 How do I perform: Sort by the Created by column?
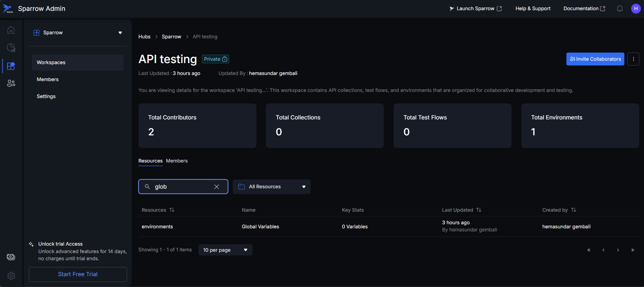click(573, 210)
